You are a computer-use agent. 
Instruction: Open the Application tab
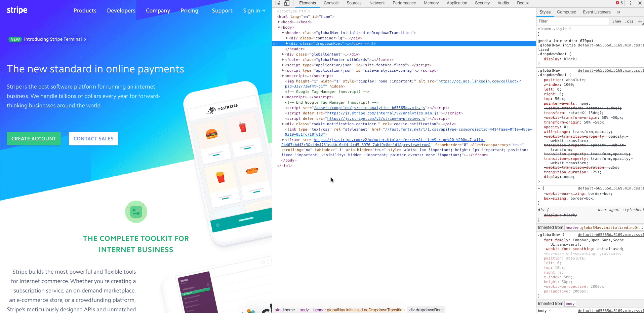pyautogui.click(x=457, y=3)
